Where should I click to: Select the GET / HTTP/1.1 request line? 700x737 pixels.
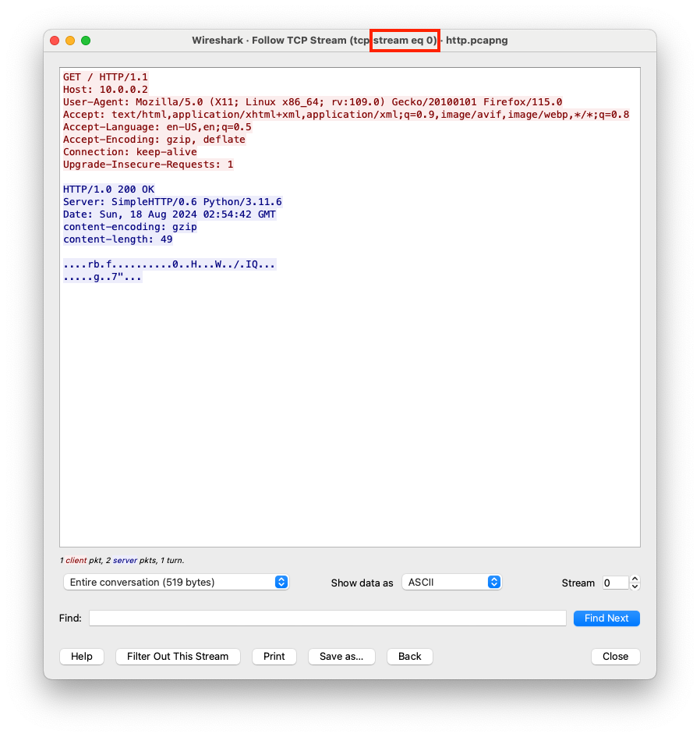(x=105, y=77)
